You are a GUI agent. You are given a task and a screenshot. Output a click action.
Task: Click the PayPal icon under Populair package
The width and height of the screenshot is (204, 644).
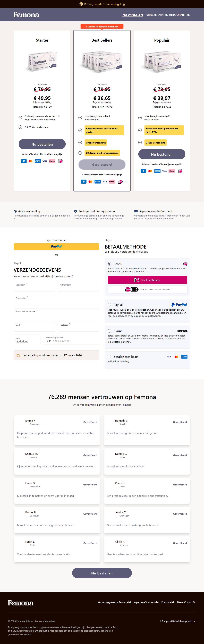[143, 171]
